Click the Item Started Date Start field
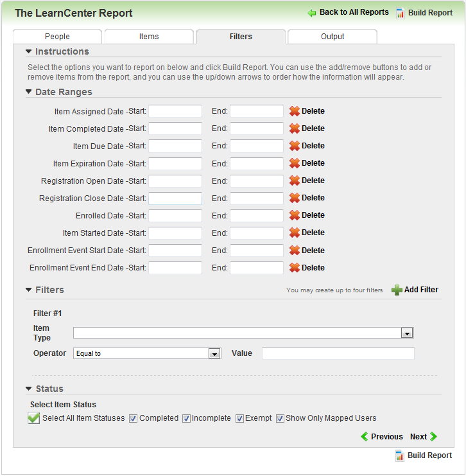This screenshot has width=466, height=476. tap(175, 233)
